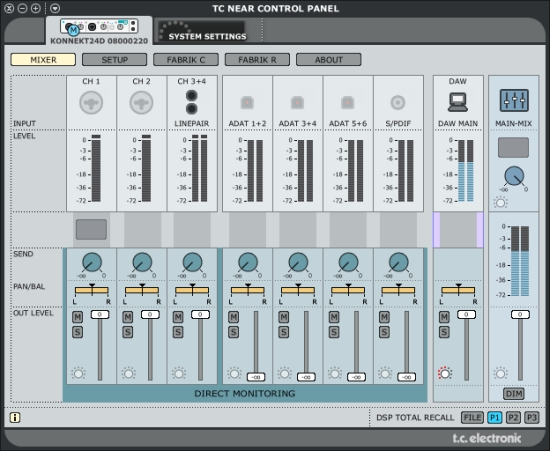Click the MAIN-MIX output level fader handle
The height and width of the screenshot is (451, 550).
[x=520, y=315]
